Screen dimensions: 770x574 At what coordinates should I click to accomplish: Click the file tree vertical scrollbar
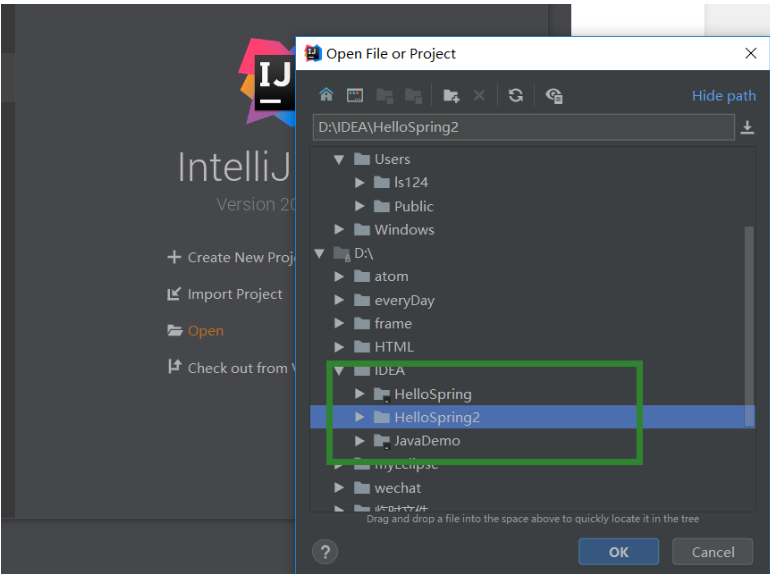(749, 326)
